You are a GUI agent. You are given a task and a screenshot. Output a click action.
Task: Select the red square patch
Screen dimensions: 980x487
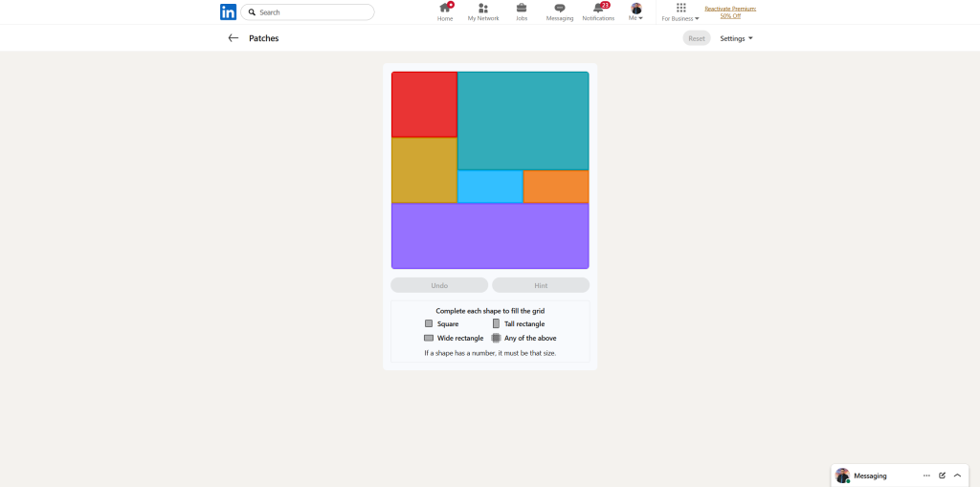tap(424, 104)
